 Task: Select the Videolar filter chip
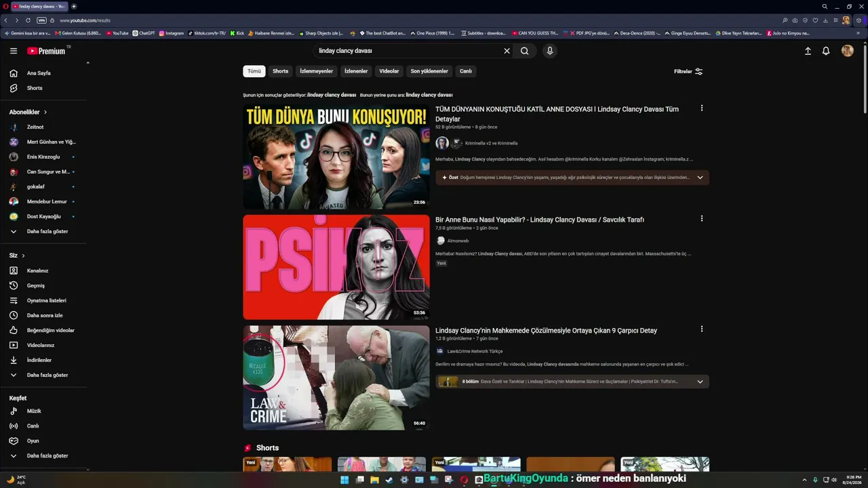(x=389, y=71)
